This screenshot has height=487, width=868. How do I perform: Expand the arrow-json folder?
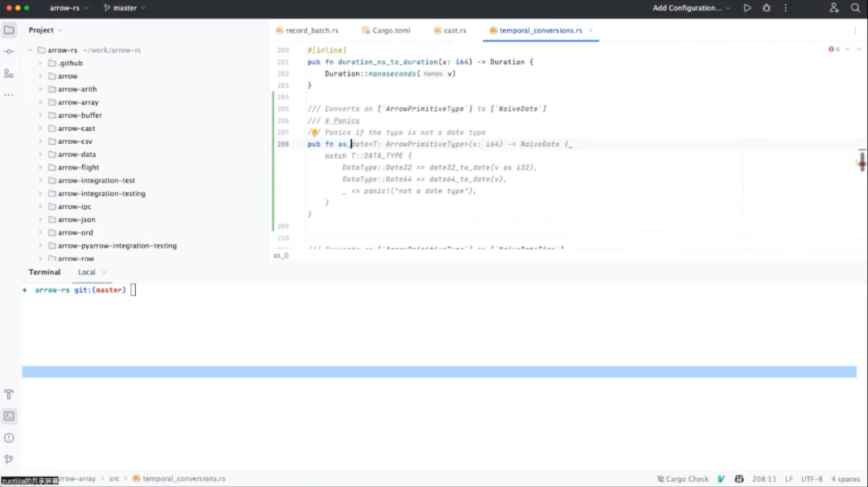pos(40,219)
